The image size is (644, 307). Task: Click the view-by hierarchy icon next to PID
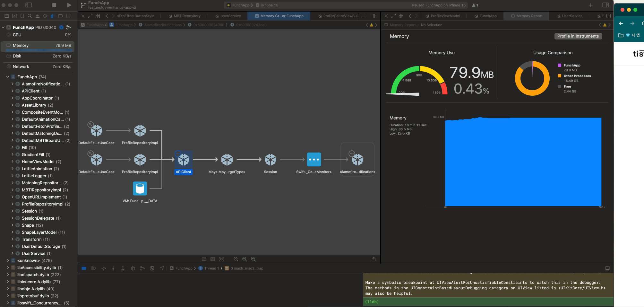[x=68, y=27]
